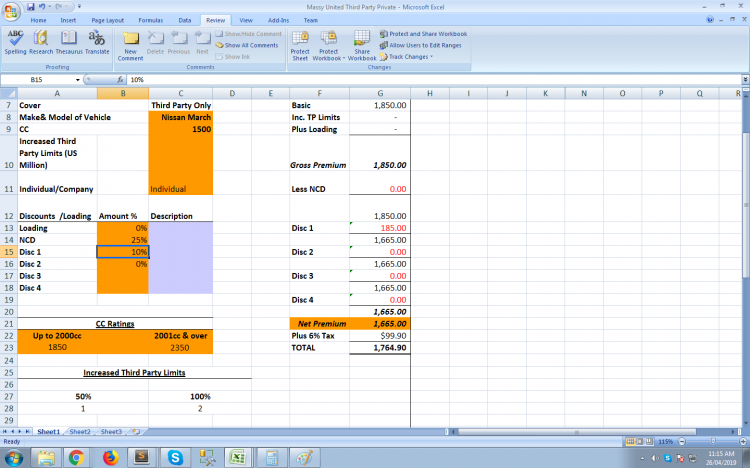750x468 pixels.
Task: Switch to the Formulas ribbon tab
Action: [151, 20]
